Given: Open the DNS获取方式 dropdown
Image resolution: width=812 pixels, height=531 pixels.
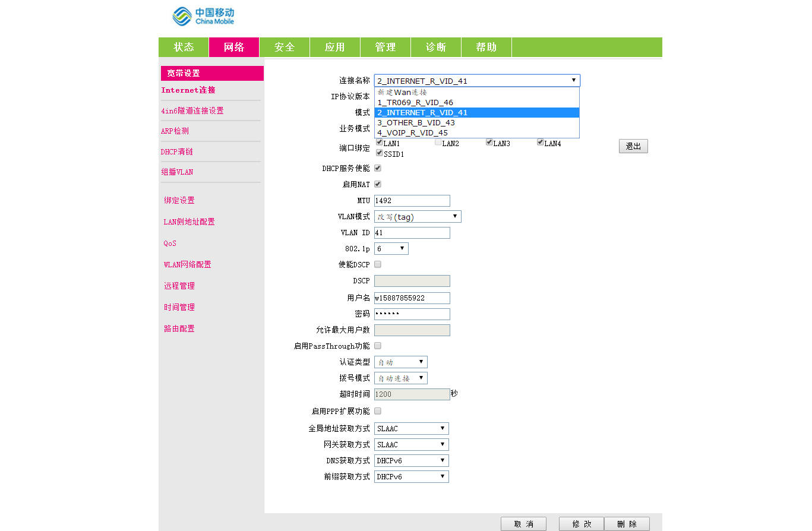Looking at the screenshot, I should [412, 461].
